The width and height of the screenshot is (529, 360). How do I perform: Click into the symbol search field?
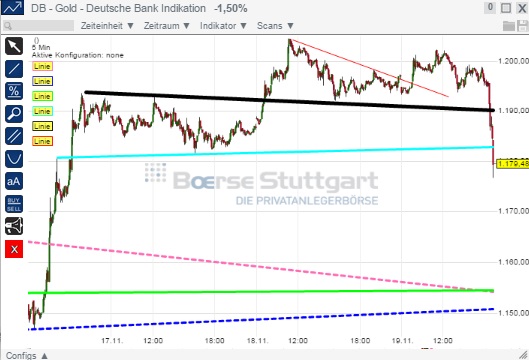(38, 26)
